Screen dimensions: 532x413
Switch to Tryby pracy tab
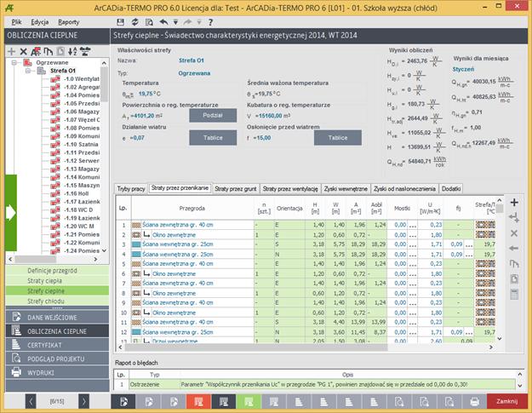click(x=131, y=189)
